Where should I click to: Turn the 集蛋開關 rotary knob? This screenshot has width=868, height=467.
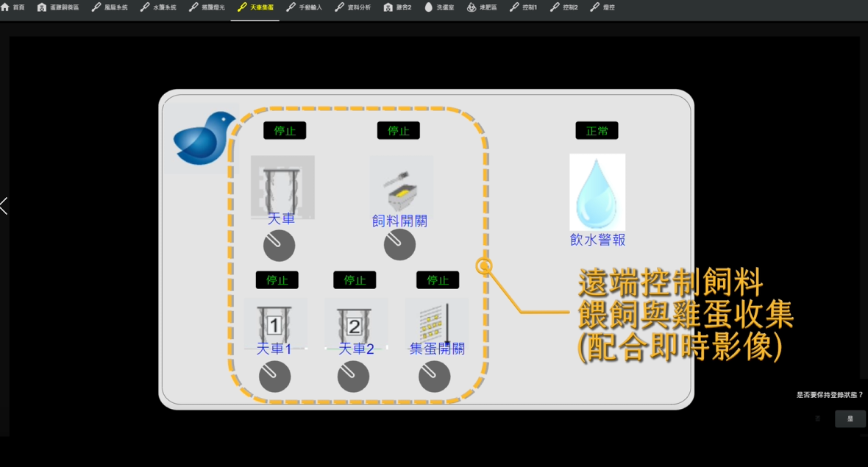[434, 377]
